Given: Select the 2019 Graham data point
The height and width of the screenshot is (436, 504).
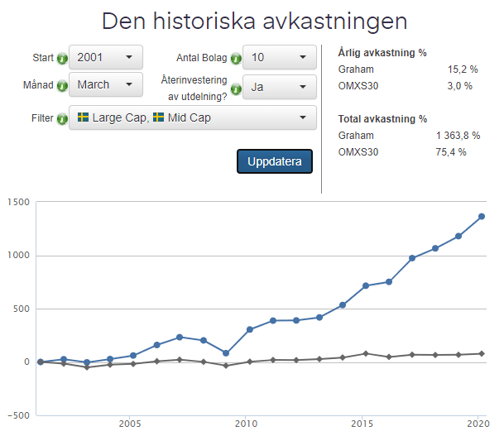Looking at the screenshot, I should 458,236.
